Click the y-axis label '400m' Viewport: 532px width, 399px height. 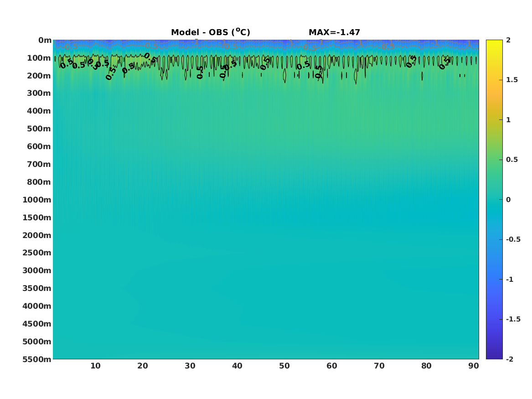pyautogui.click(x=39, y=111)
